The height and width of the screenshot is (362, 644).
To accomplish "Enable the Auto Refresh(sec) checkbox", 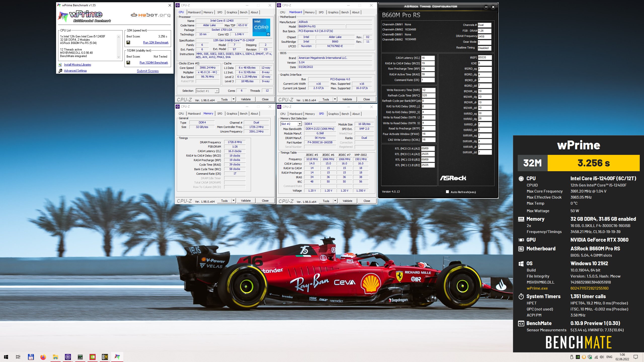I will 447,192.
